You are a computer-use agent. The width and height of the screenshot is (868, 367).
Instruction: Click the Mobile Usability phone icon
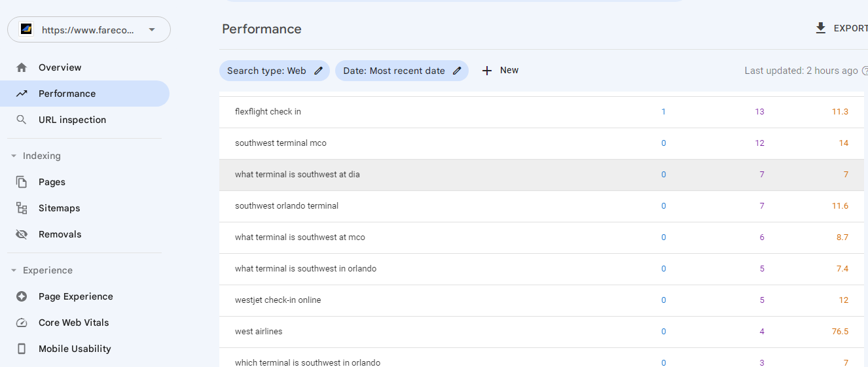22,349
